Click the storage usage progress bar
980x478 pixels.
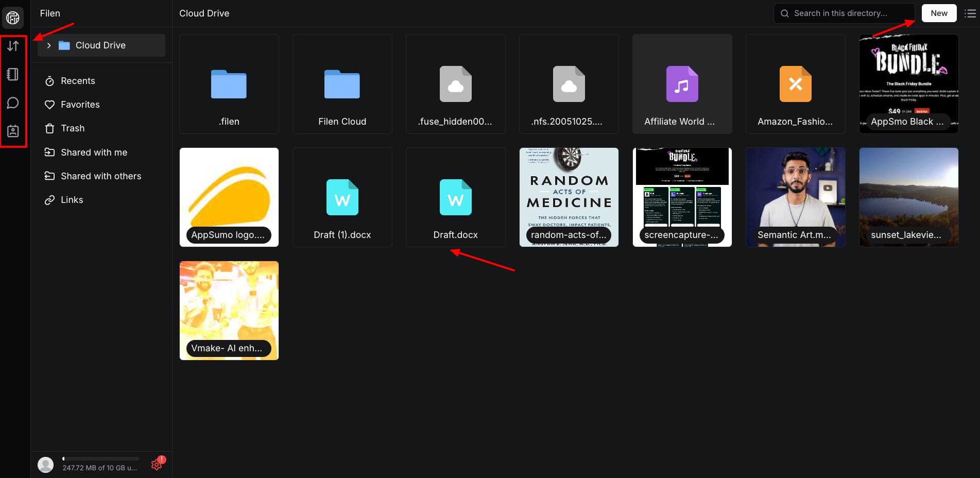100,458
